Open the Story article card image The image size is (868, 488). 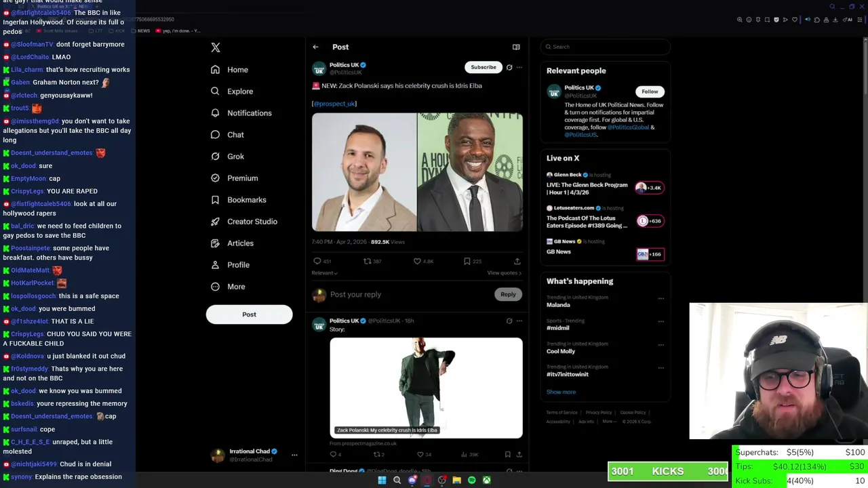(x=426, y=388)
